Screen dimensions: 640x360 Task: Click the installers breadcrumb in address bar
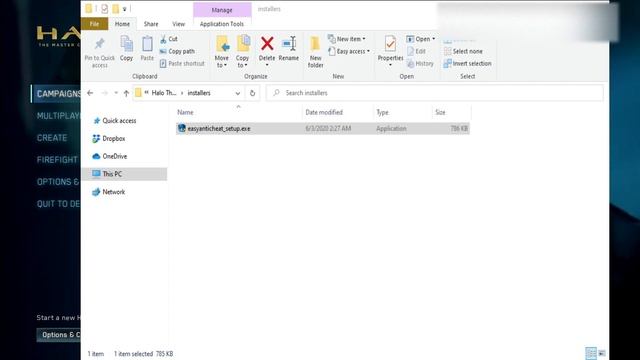[199, 93]
